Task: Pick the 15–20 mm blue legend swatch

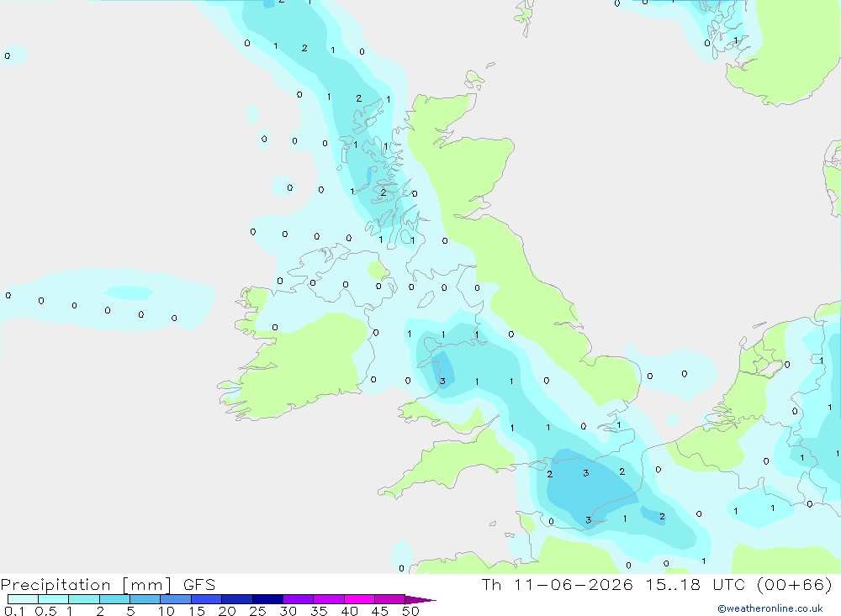Action: pos(207,599)
